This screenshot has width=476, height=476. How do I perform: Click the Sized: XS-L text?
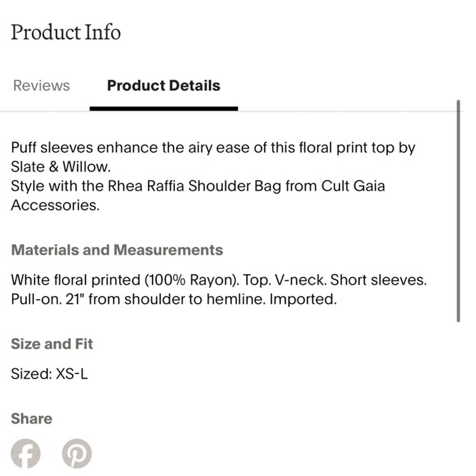click(49, 374)
